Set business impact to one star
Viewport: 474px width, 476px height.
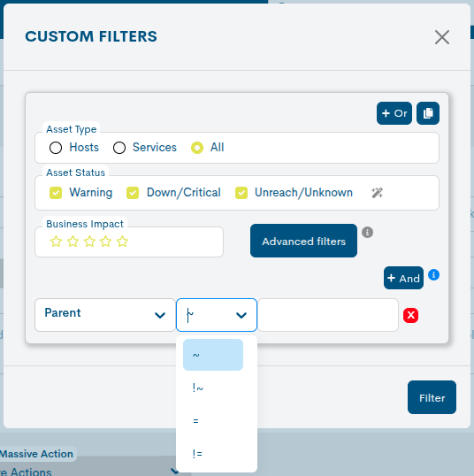(x=56, y=242)
